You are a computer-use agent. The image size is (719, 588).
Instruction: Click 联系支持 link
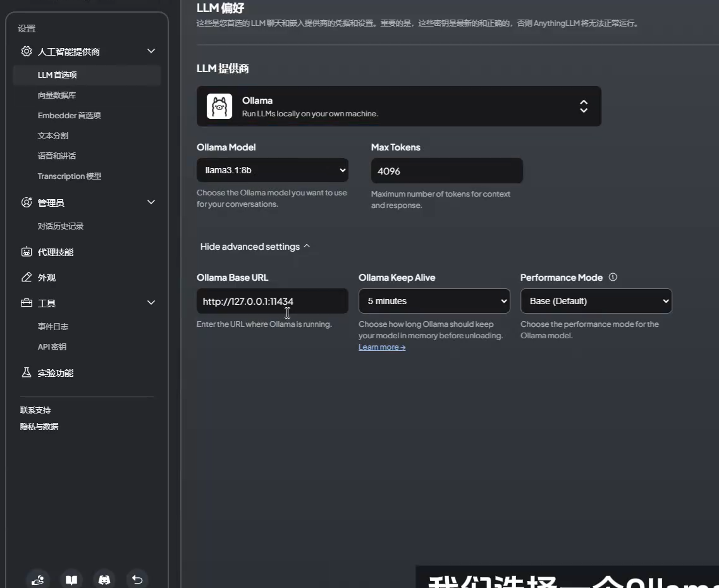point(35,410)
